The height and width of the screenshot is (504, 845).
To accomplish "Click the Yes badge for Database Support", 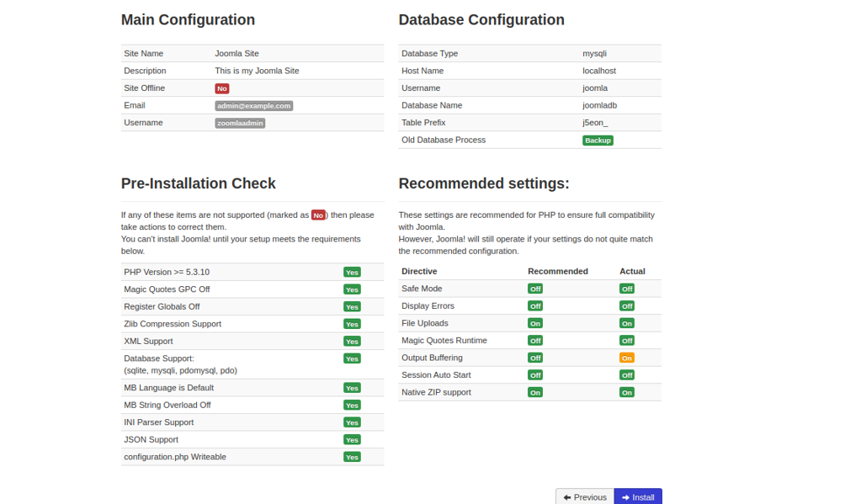I will pyautogui.click(x=352, y=358).
